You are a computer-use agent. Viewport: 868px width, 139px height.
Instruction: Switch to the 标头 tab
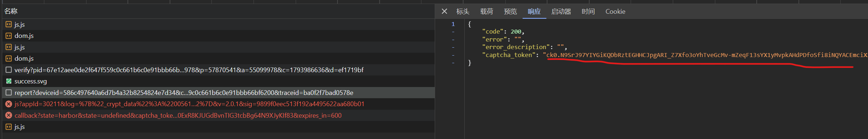pos(463,12)
